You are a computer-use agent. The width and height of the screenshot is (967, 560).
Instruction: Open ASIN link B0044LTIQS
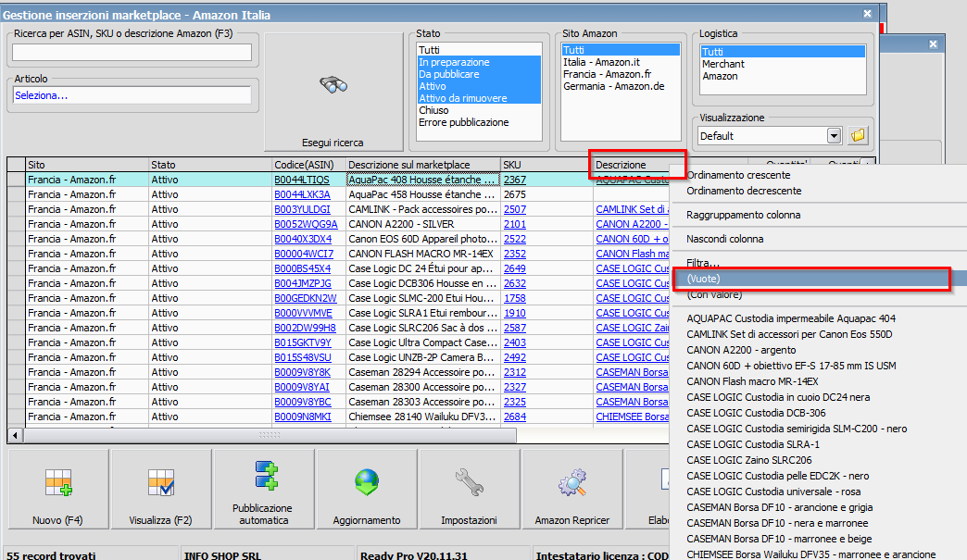(302, 180)
